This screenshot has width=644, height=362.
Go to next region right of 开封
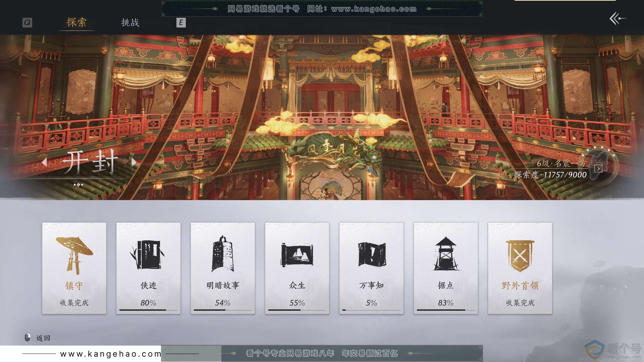(x=134, y=162)
